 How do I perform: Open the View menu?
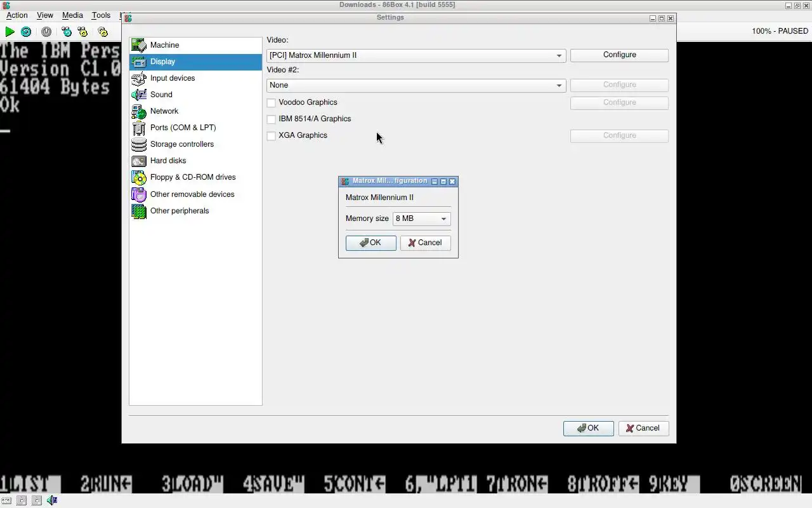click(45, 15)
